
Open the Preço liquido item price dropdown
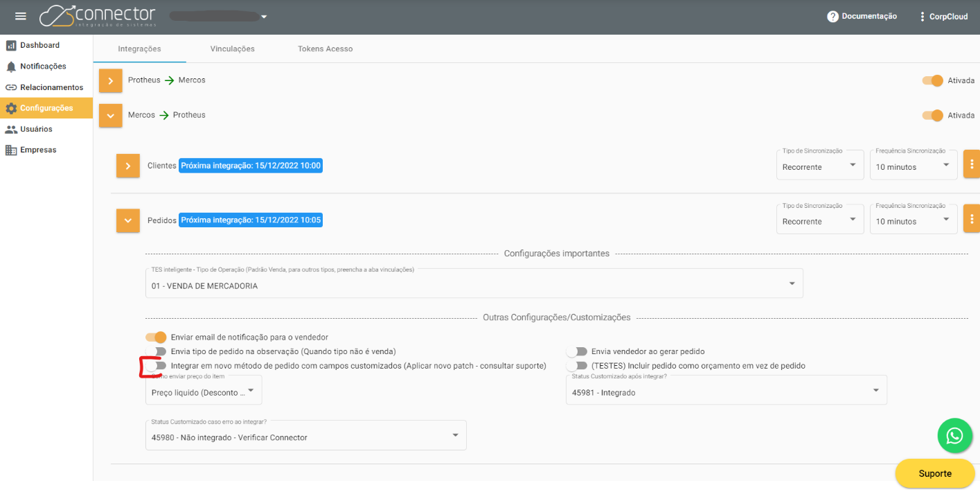(x=204, y=389)
